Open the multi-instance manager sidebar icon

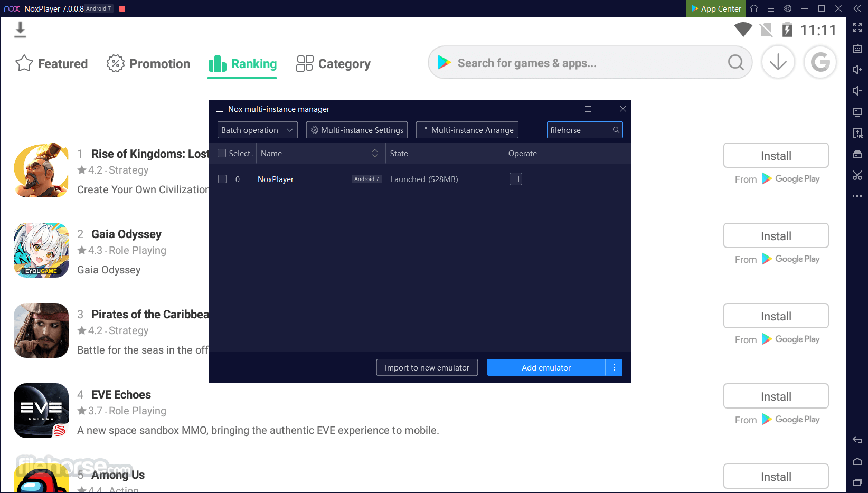857,154
